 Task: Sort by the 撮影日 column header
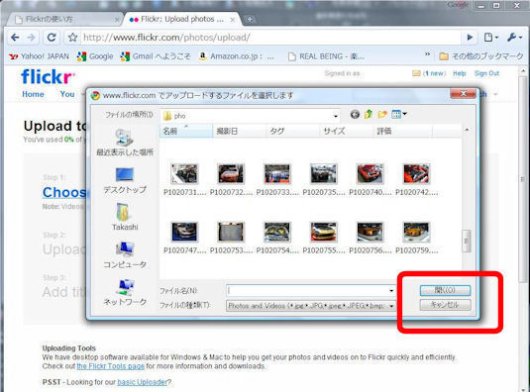click(x=239, y=131)
